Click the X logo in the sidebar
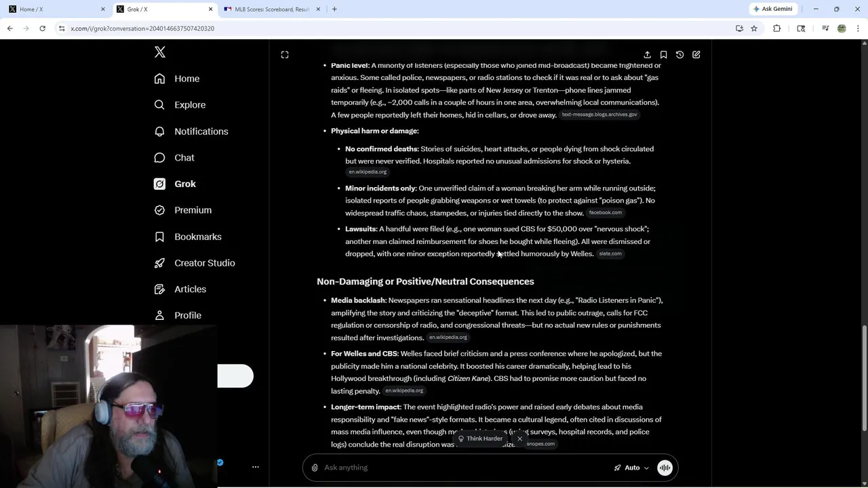The height and width of the screenshot is (488, 868). (x=160, y=52)
